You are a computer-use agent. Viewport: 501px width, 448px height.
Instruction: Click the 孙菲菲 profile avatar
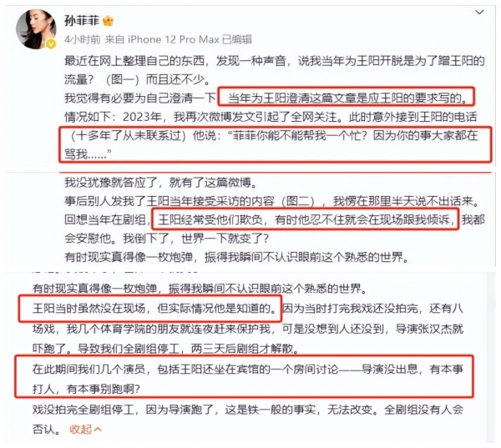click(x=36, y=29)
